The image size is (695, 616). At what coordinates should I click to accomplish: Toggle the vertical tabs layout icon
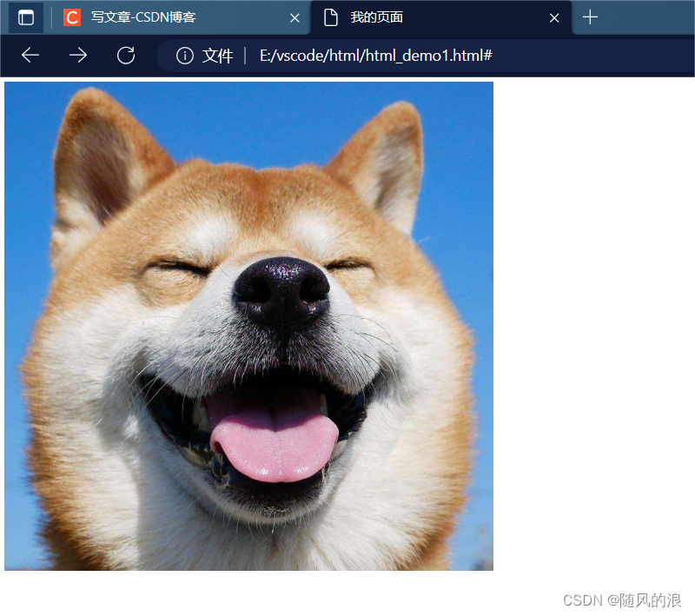pyautogui.click(x=25, y=17)
